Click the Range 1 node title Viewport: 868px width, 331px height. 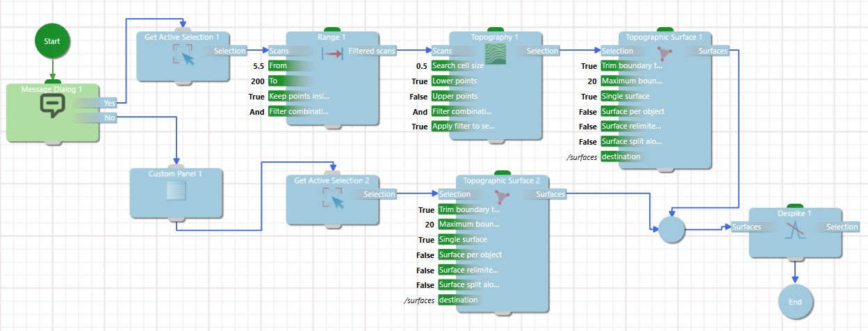[x=332, y=37]
